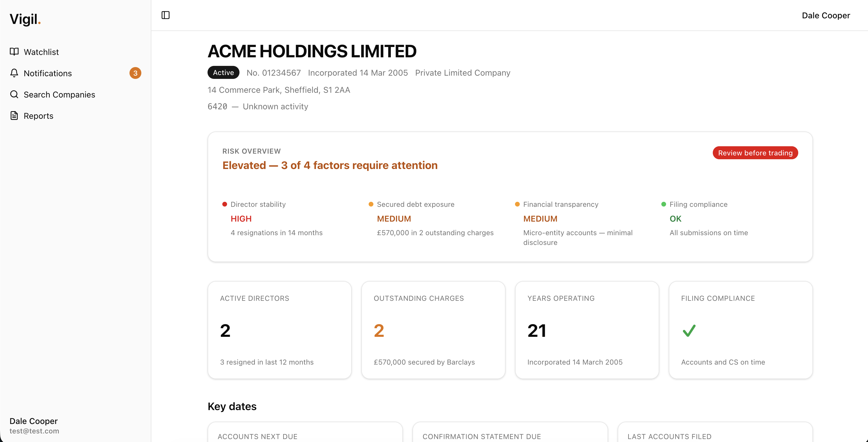Click the Review before trading badge
This screenshot has width=868, height=442.
[755, 153]
